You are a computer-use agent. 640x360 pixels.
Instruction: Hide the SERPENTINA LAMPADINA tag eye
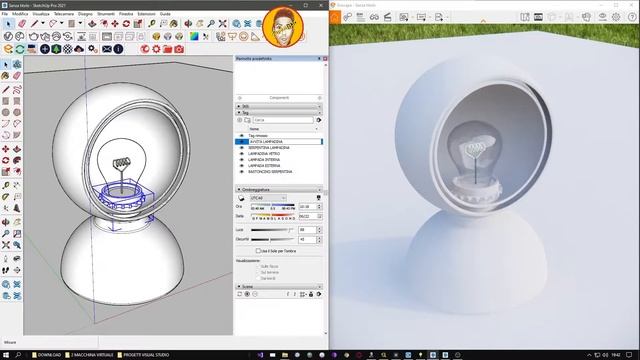click(x=241, y=148)
